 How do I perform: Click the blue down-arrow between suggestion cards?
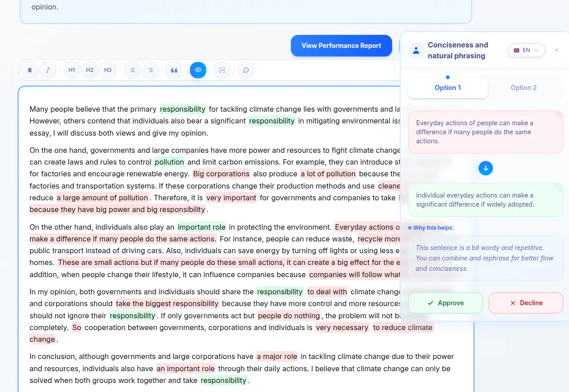(486, 168)
